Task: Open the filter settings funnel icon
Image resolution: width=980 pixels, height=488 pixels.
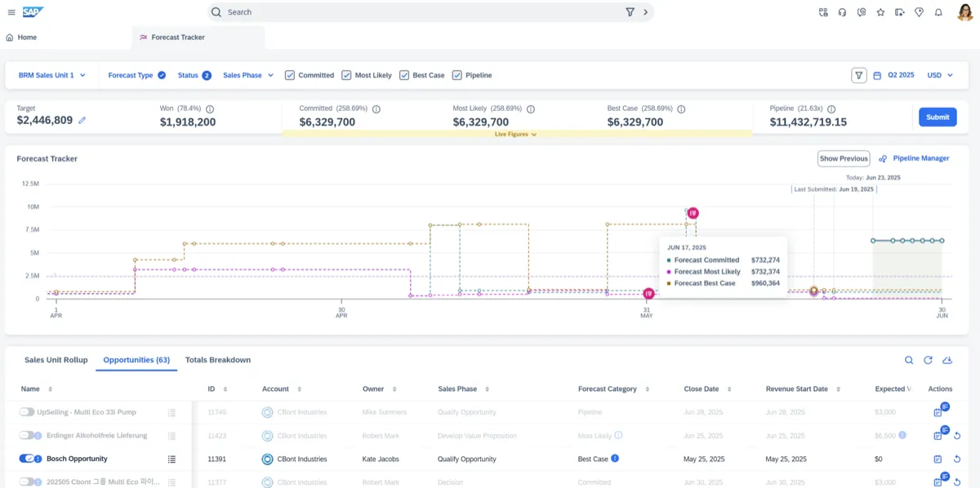Action: coord(859,74)
